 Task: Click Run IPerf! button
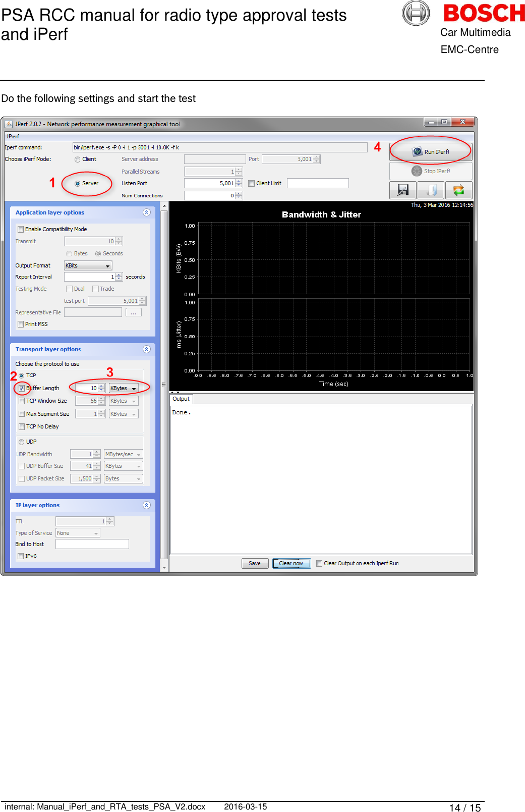click(431, 151)
